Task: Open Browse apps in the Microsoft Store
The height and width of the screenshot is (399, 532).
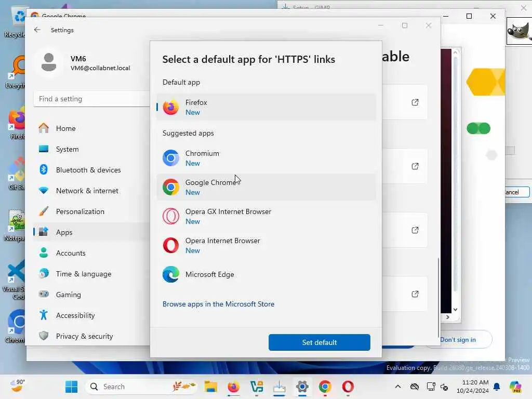Action: point(218,304)
